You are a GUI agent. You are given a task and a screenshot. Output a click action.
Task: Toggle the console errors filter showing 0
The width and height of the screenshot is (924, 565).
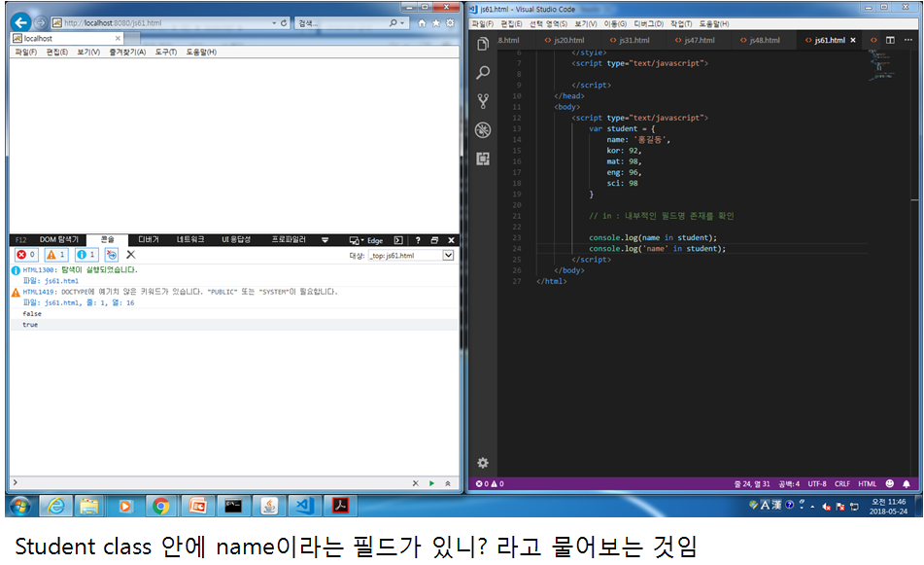click(26, 254)
